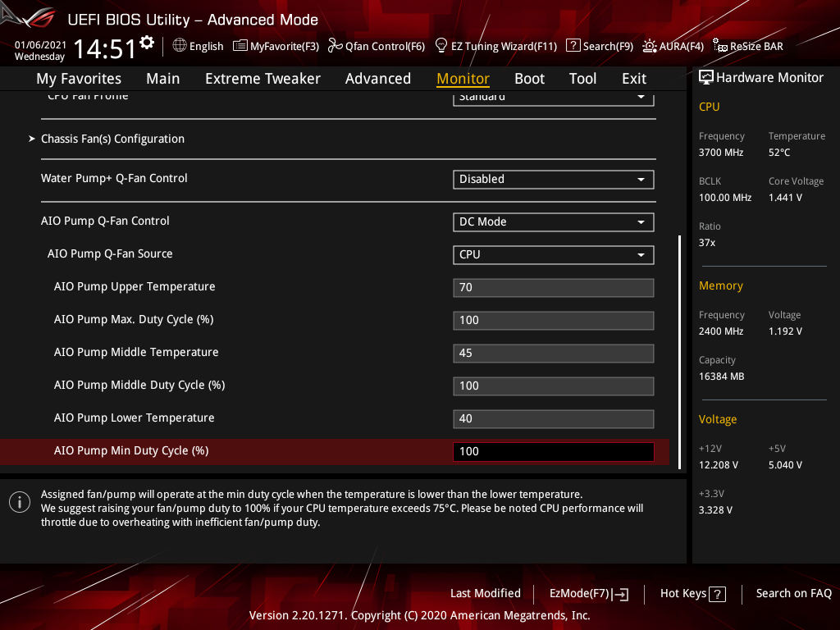Edit AIO Pump Min Duty Cycle field
This screenshot has height=630, width=840.
554,452
